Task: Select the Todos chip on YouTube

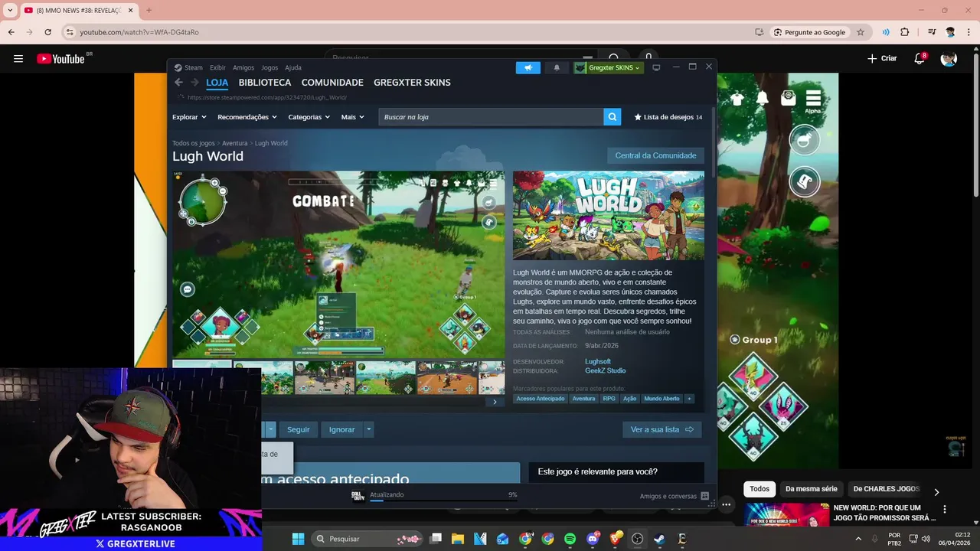Action: click(759, 489)
